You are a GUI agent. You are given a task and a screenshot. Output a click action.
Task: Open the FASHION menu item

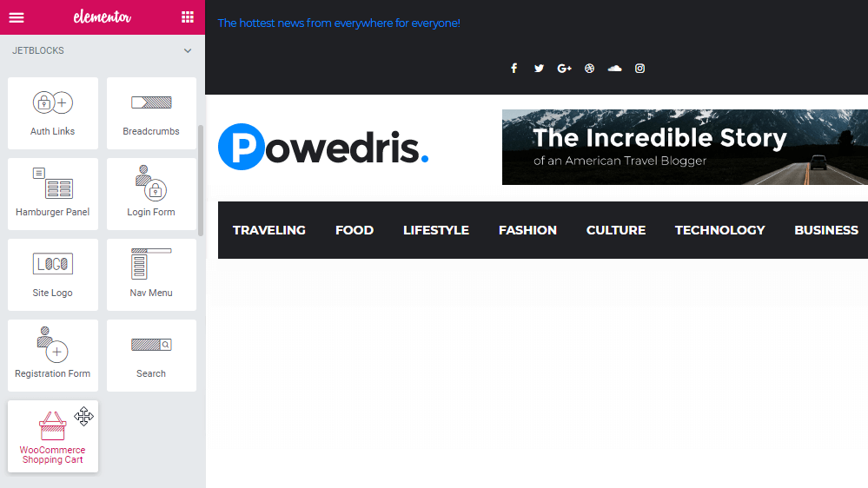527,230
